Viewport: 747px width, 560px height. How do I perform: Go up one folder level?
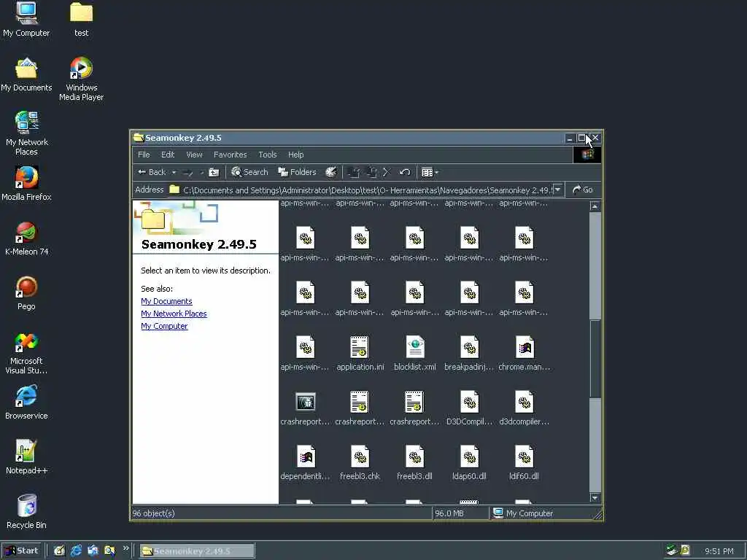pyautogui.click(x=214, y=172)
